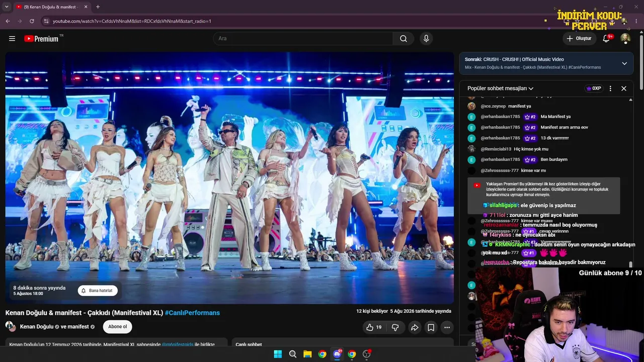Go back in browser history
Viewport: 644px width, 362px height.
click(x=8, y=21)
